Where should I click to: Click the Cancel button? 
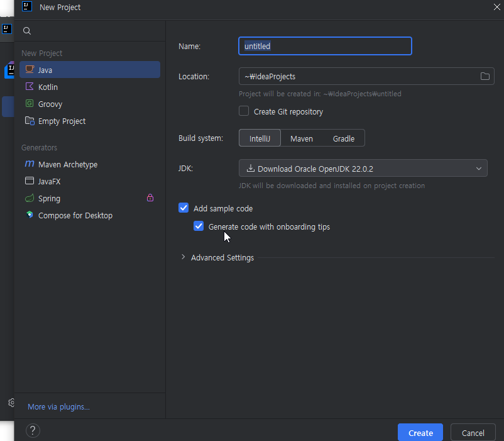click(473, 433)
